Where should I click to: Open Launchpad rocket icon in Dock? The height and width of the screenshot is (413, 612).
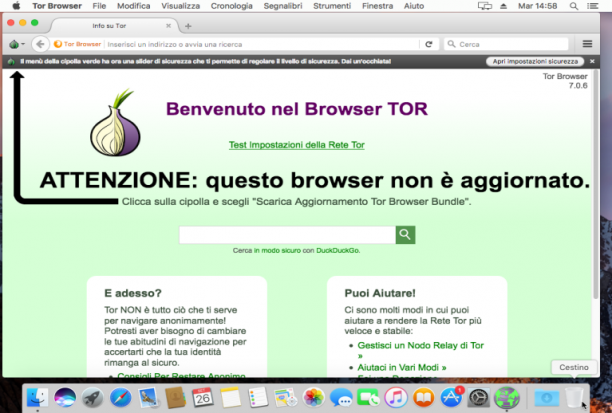[x=93, y=398]
